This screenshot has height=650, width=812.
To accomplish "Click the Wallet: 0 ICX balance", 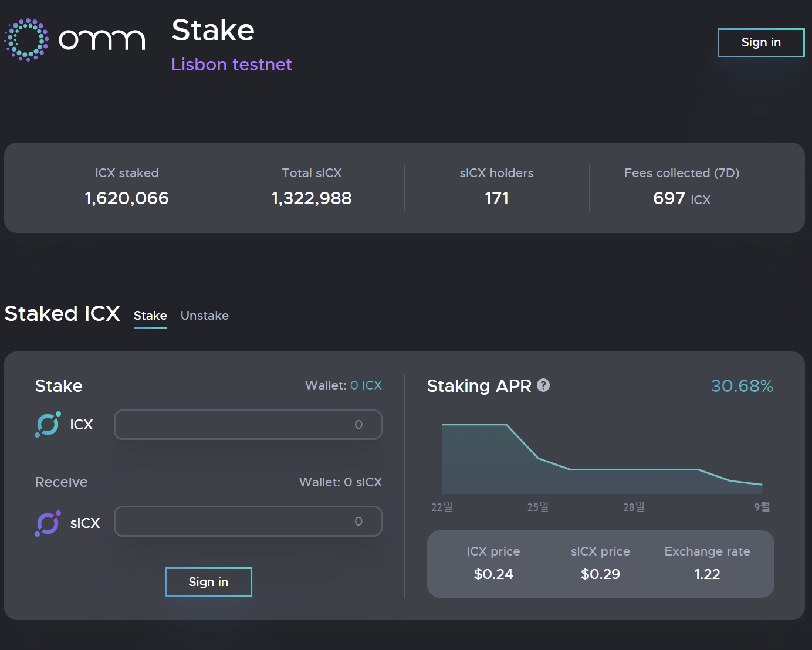I will 343,385.
